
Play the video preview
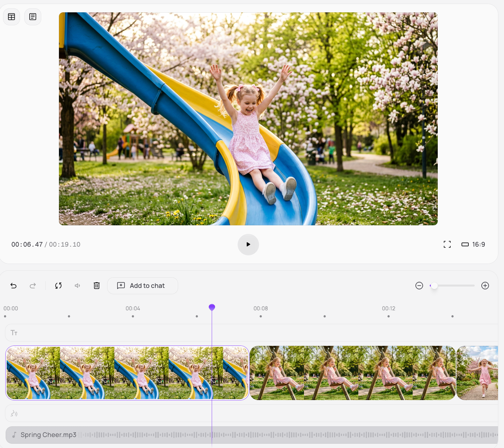point(248,244)
